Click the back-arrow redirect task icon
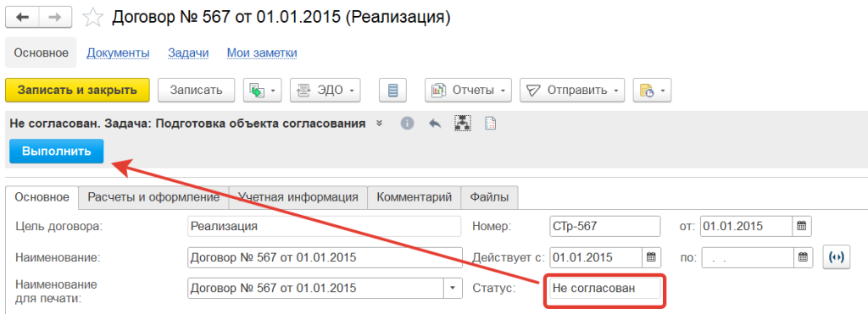Screen dimensions: 868x314 (x=435, y=124)
